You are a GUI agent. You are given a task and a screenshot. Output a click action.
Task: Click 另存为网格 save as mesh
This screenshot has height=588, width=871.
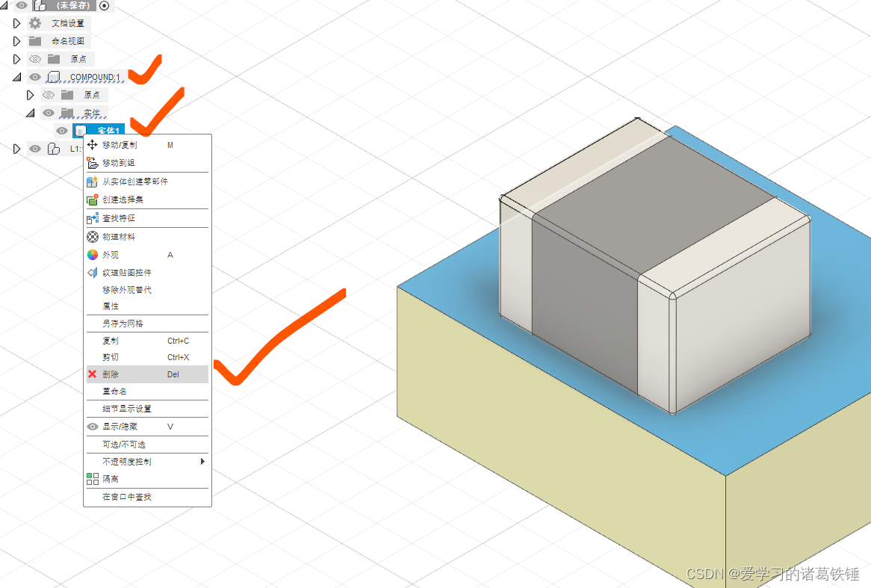[x=123, y=324]
